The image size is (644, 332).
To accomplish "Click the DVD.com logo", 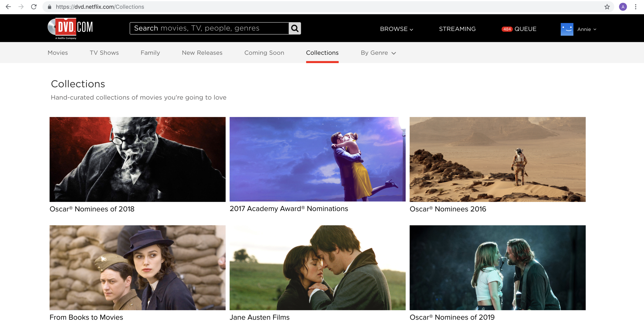I will [70, 28].
